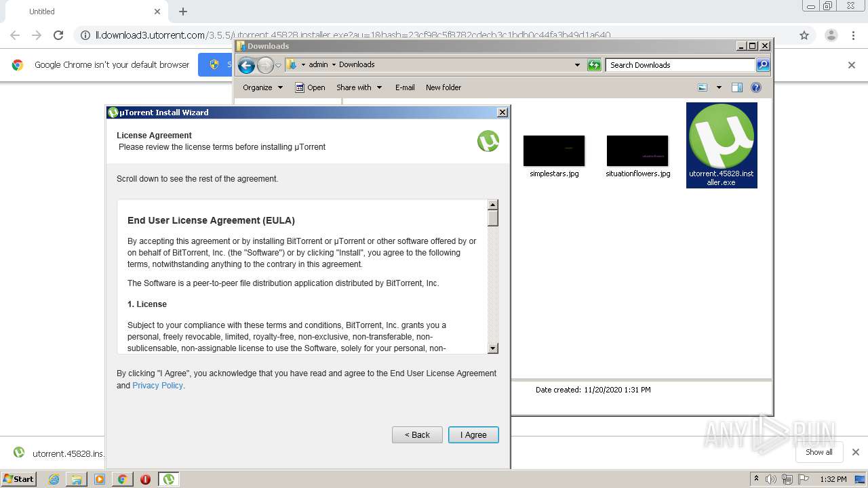The width and height of the screenshot is (868, 488).
Task: Close the µTorrent Install Wizard
Action: (502, 113)
